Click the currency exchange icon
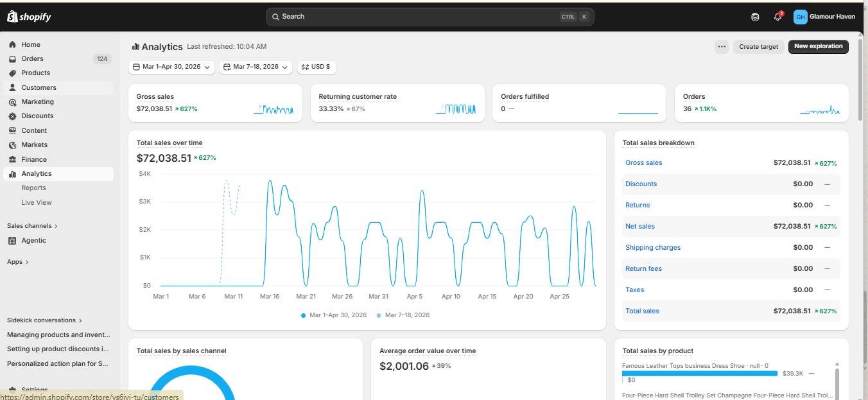Screen dimensions: 868x400 pos(305,67)
